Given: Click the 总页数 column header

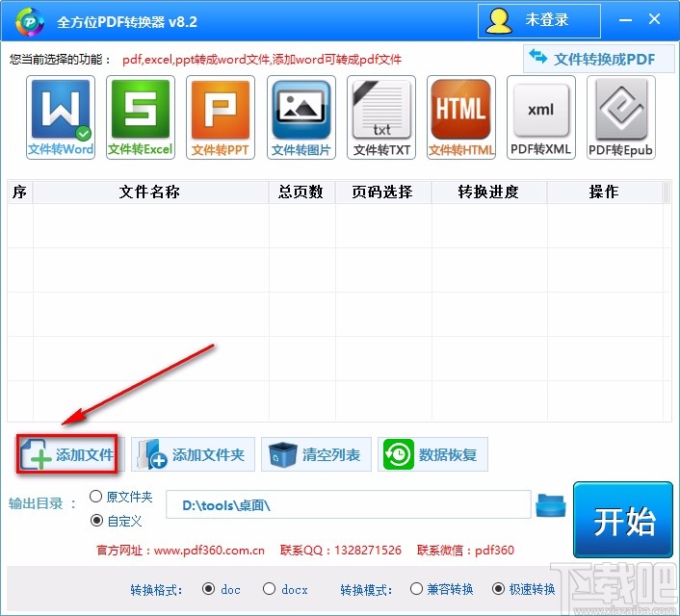Looking at the screenshot, I should pyautogui.click(x=301, y=192).
